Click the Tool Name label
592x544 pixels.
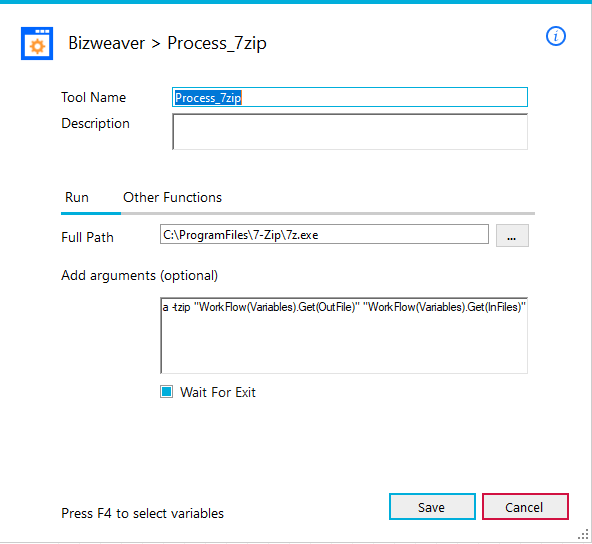point(94,97)
